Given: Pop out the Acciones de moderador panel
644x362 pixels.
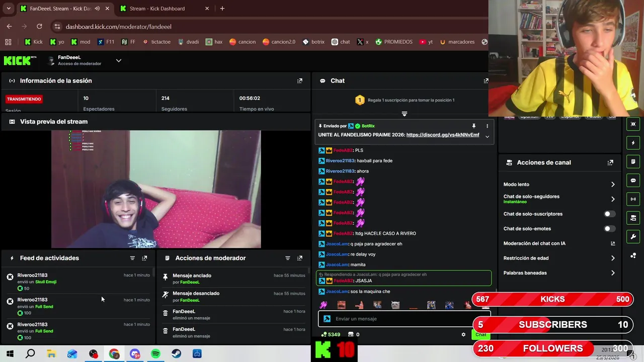Looking at the screenshot, I should click(x=300, y=258).
